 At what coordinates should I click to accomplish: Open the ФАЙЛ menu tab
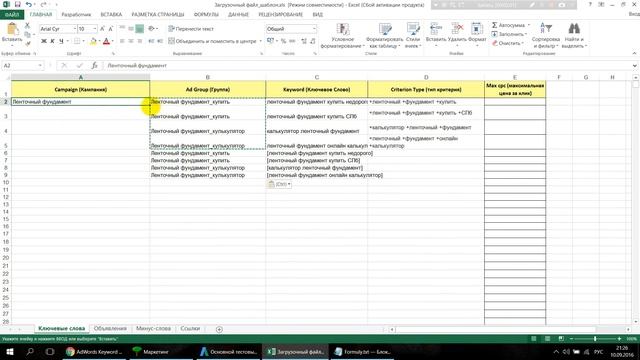(12, 15)
